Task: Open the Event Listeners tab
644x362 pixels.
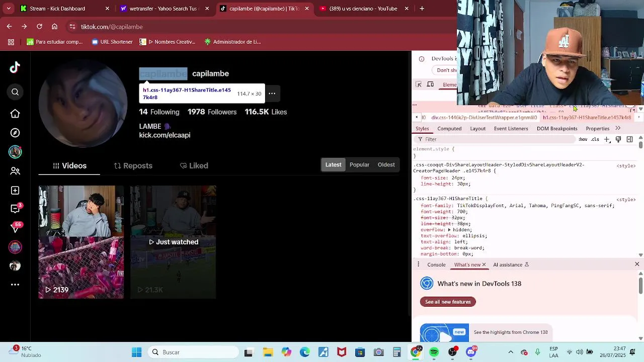Action: [511, 129]
